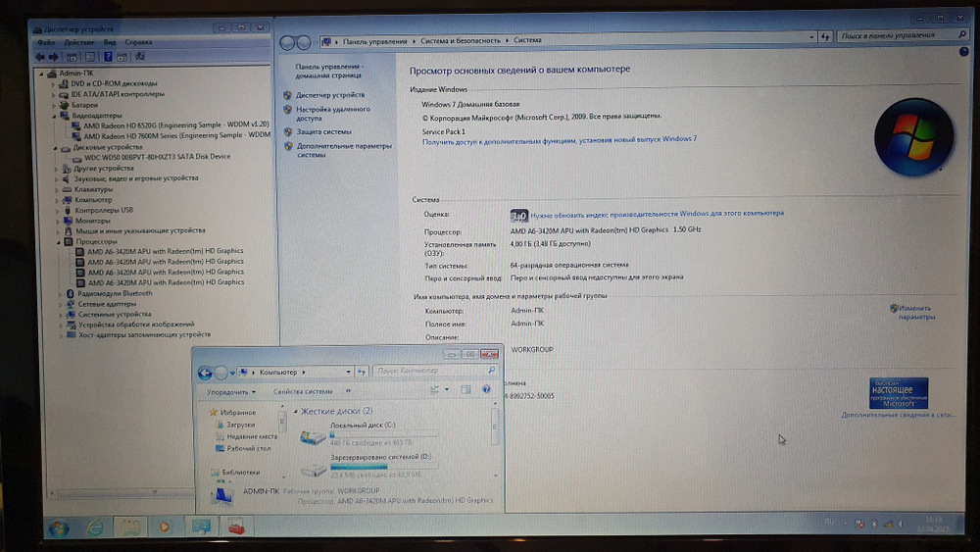Click volume icon in system tray
The image size is (980, 552).
click(x=902, y=524)
